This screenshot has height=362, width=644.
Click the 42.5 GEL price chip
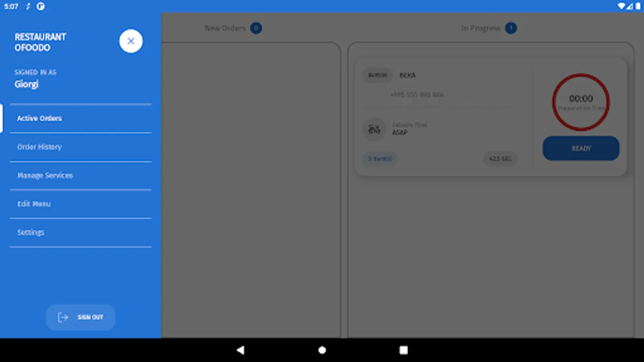pyautogui.click(x=500, y=159)
